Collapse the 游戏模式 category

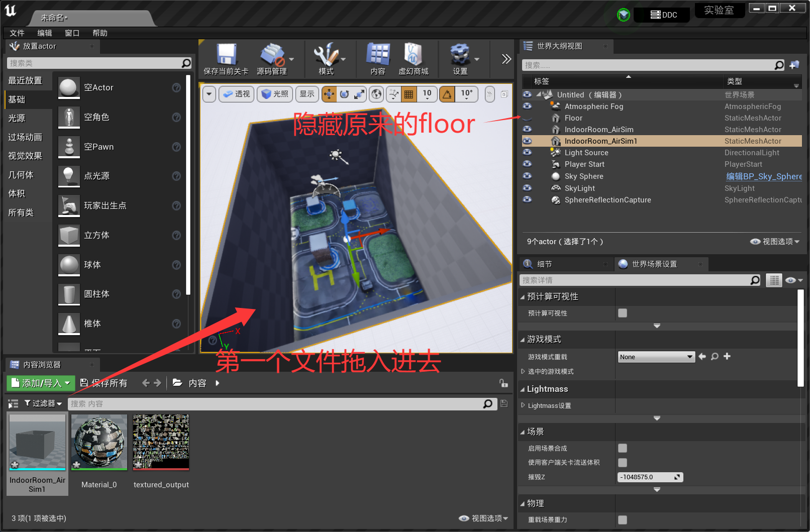(x=523, y=340)
